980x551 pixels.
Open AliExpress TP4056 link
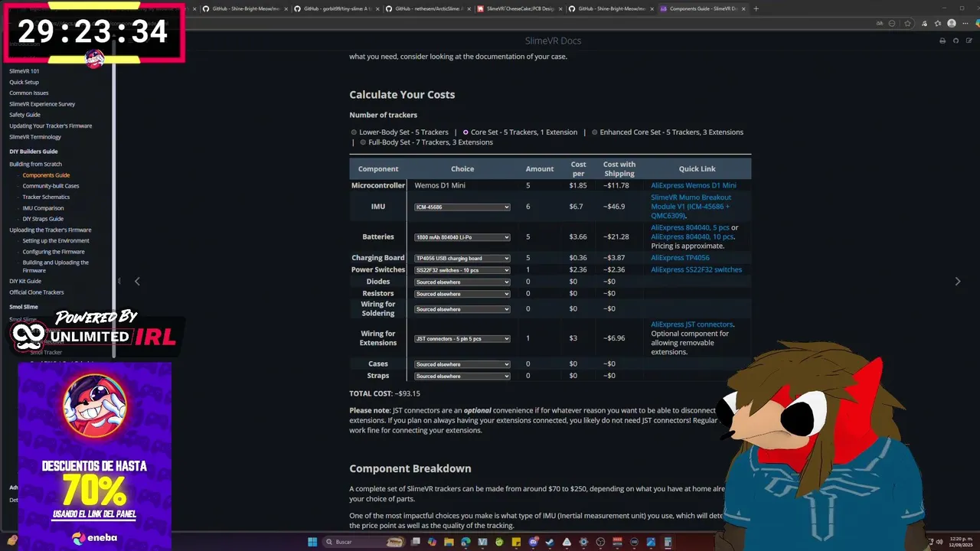click(x=680, y=258)
